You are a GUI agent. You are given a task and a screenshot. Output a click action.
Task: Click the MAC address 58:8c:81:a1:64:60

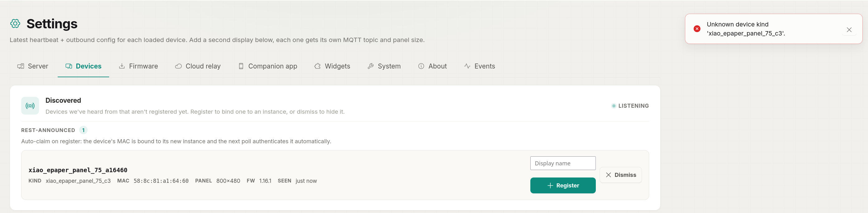pyautogui.click(x=161, y=181)
